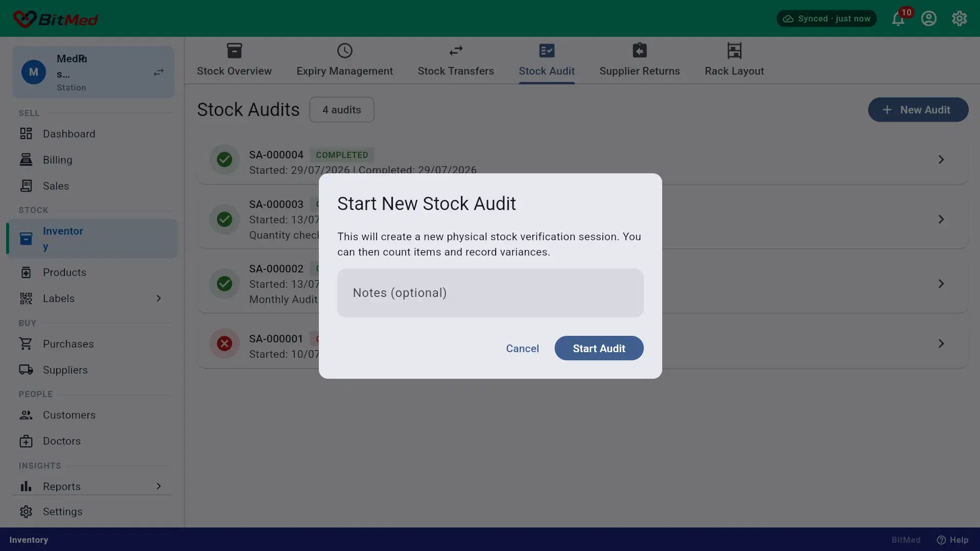This screenshot has width=980, height=551.
Task: Open the Rack Layout tab
Action: [x=734, y=60]
